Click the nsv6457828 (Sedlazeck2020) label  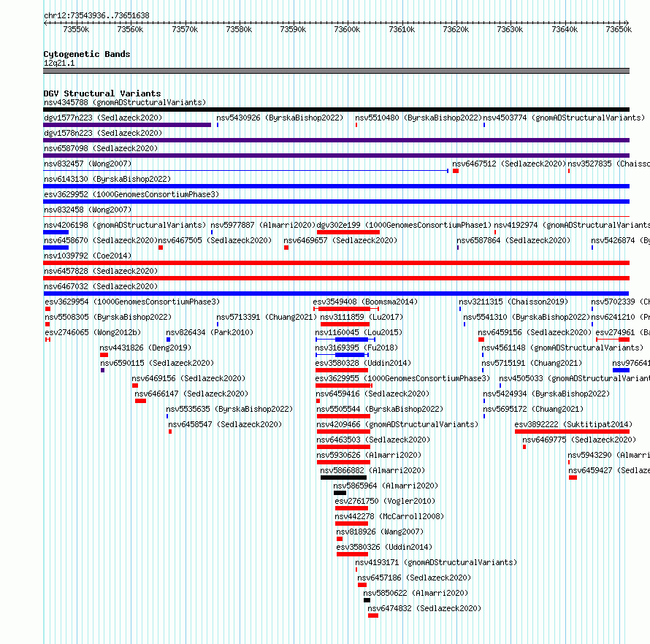(x=101, y=271)
